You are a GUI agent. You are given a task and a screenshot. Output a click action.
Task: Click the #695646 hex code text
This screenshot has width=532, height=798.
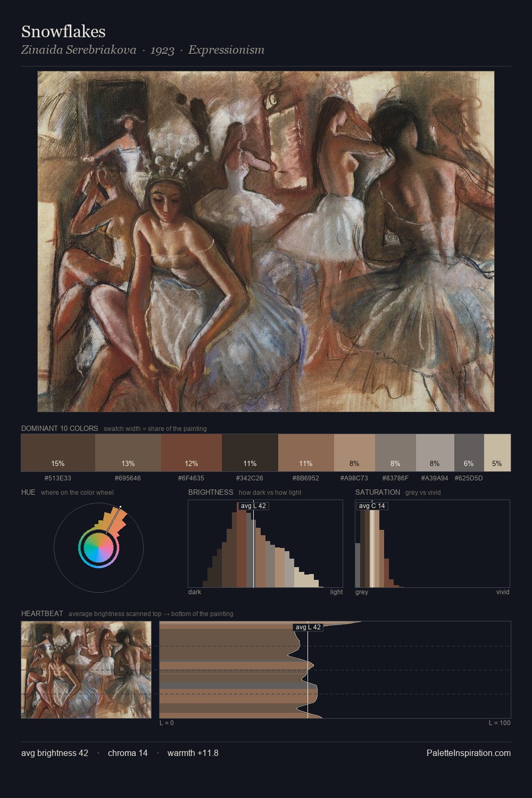click(128, 478)
